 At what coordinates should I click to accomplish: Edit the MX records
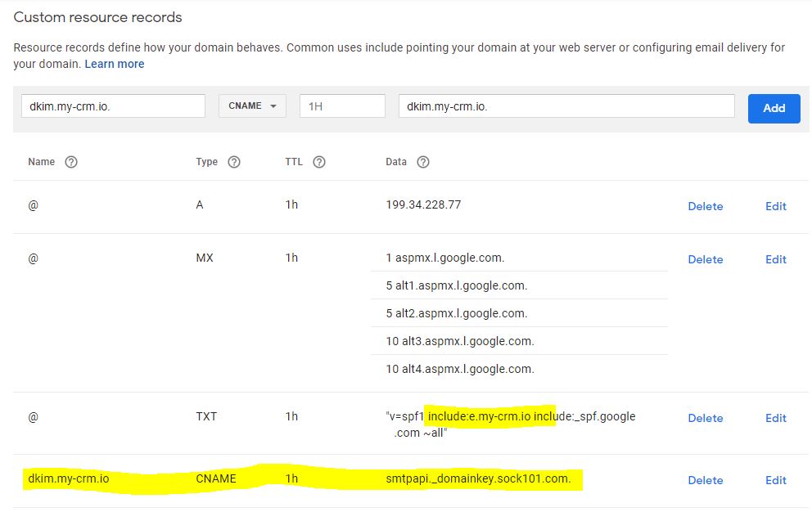(x=776, y=259)
